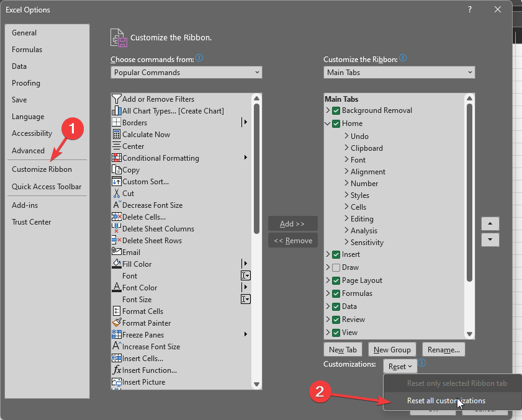Select the Copy command icon
This screenshot has width=522, height=420.
click(x=116, y=169)
